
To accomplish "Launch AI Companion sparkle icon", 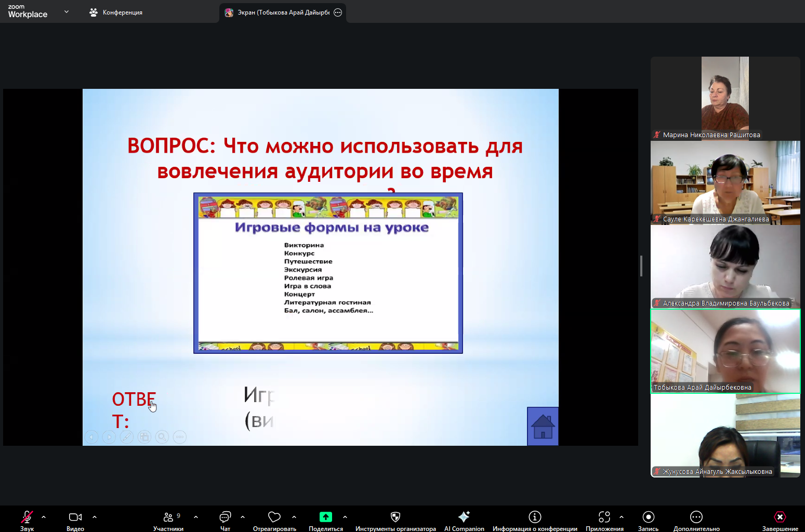I will (464, 517).
